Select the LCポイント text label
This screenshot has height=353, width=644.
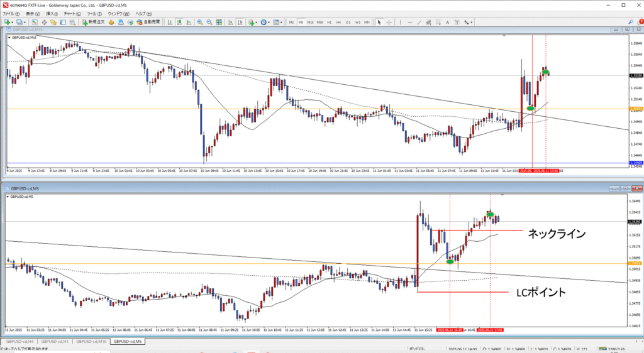tap(541, 292)
